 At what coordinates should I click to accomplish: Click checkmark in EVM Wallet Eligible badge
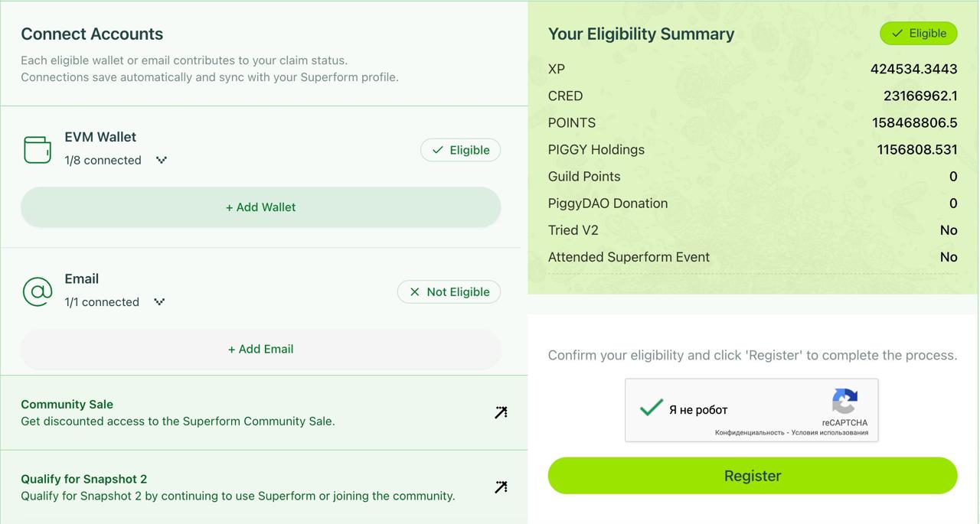438,150
